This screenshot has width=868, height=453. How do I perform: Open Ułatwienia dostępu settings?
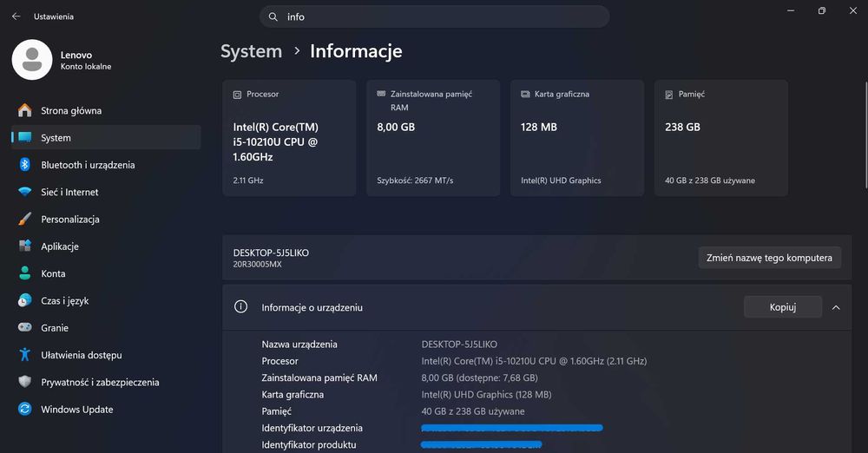point(106,354)
